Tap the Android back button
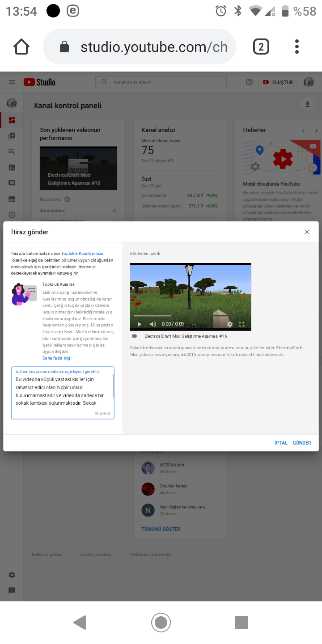Screen dimensions: 322x644 (80, 623)
